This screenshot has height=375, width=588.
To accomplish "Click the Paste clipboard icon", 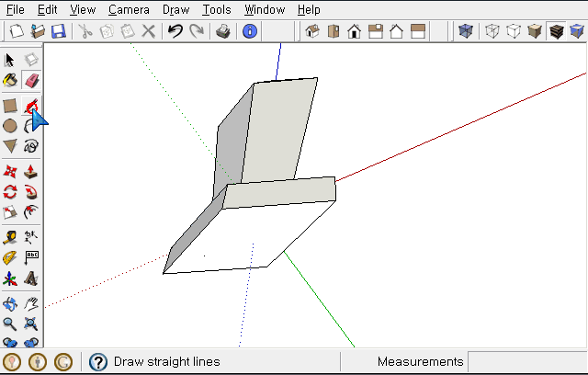I will [128, 31].
